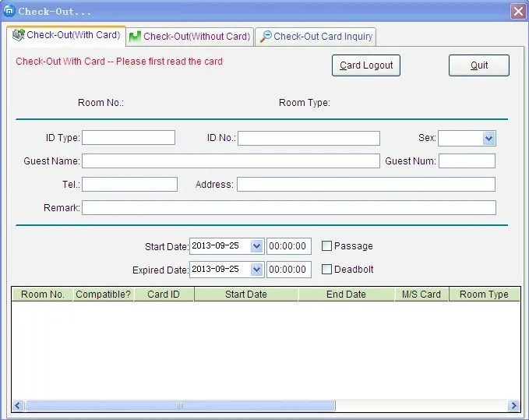Click the card icon on Check-Out(With Card) tab
The width and height of the screenshot is (529, 420).
click(18, 35)
